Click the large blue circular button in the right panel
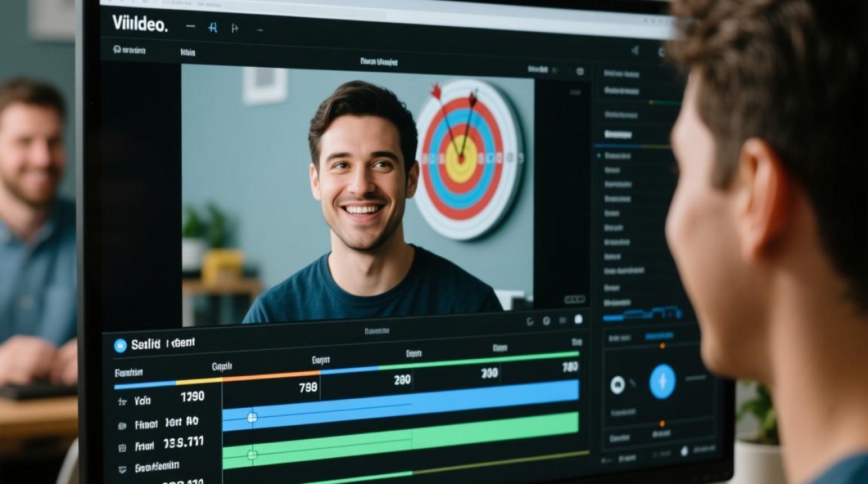The image size is (868, 484). pyautogui.click(x=662, y=381)
